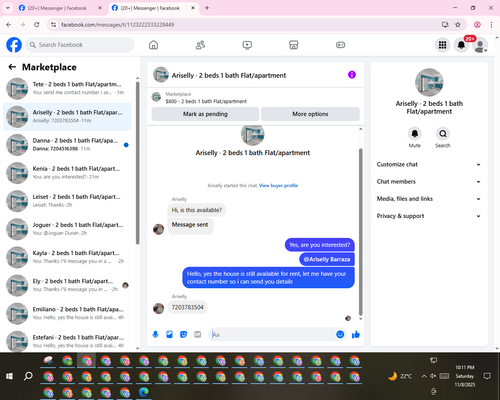Open Chrome profile avatar icon
This screenshot has width=500, height=400.
pos(477,24)
